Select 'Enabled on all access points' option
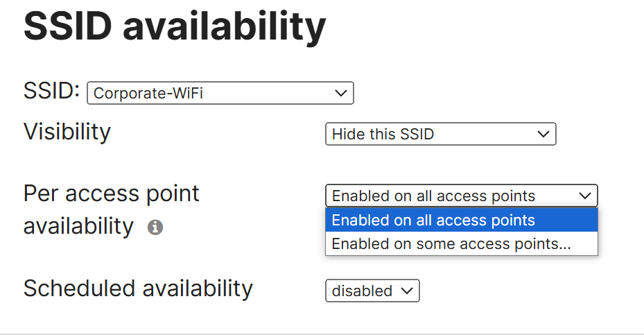The image size is (644, 335). click(x=461, y=220)
